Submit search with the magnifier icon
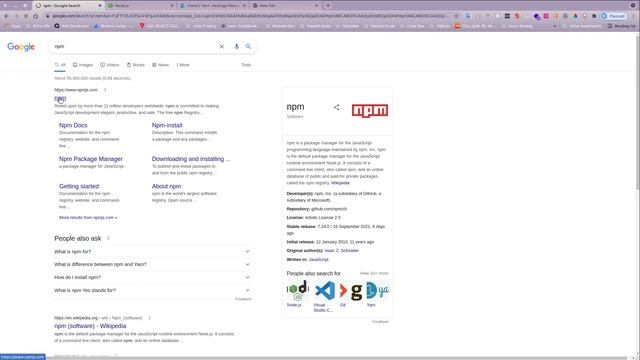Image resolution: width=640 pixels, height=360 pixels. click(248, 47)
